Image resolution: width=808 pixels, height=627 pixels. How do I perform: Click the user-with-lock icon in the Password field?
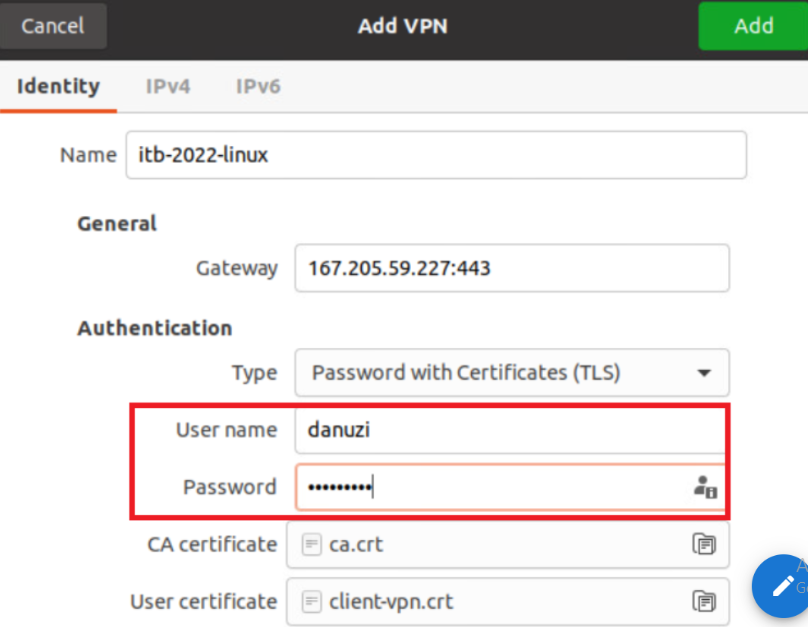click(x=705, y=487)
